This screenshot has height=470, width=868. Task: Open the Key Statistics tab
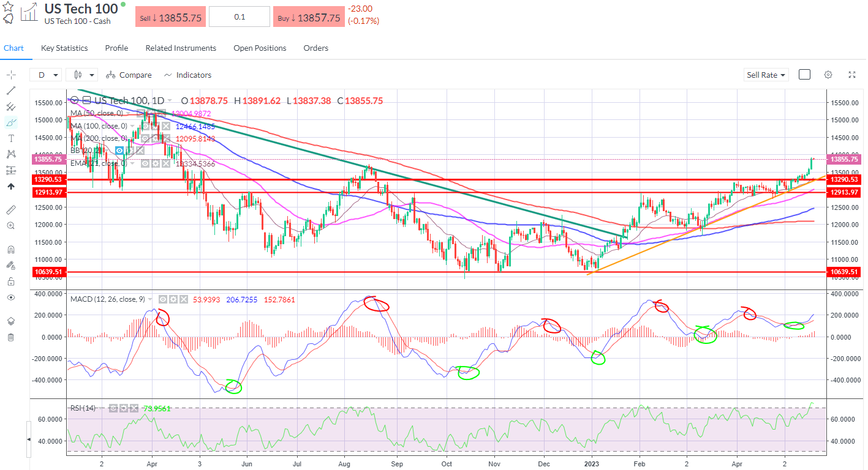[64, 48]
